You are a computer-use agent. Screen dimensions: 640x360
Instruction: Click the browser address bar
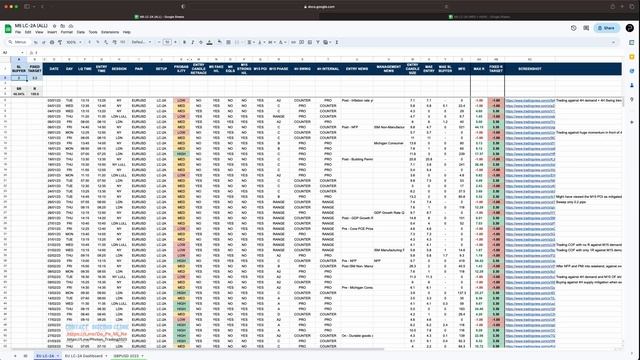[319, 7]
